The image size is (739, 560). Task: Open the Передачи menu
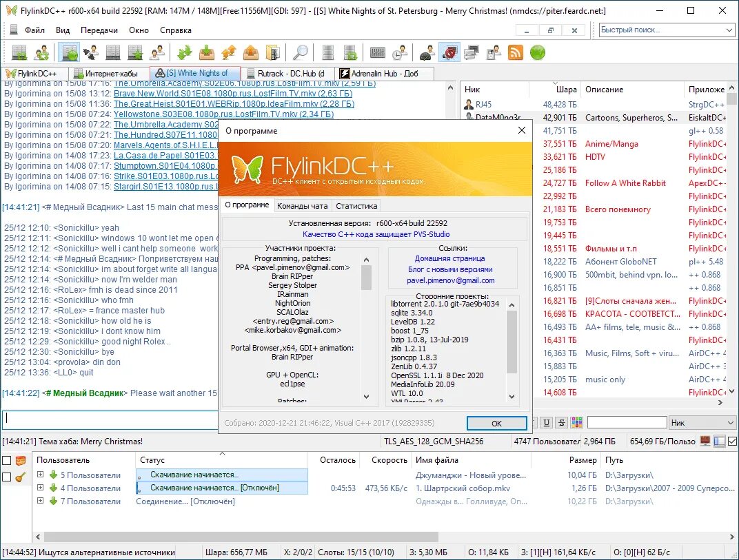coord(99,30)
